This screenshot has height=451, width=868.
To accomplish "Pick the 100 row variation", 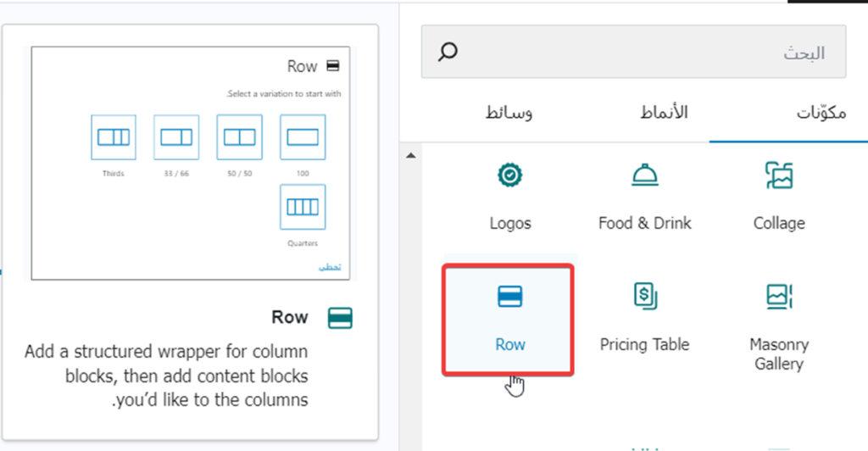I will [x=303, y=137].
